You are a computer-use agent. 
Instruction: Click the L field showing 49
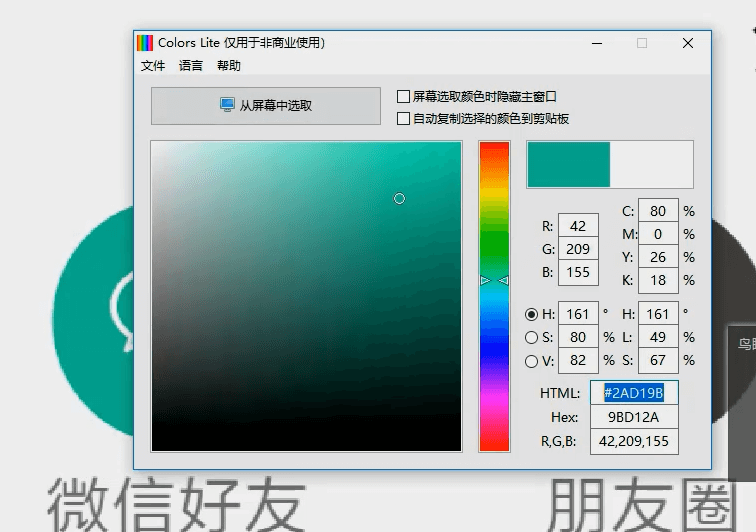pyautogui.click(x=658, y=337)
